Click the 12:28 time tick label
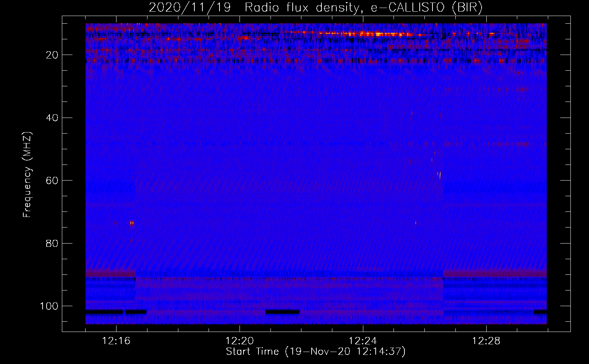The image size is (589, 364). (x=486, y=341)
